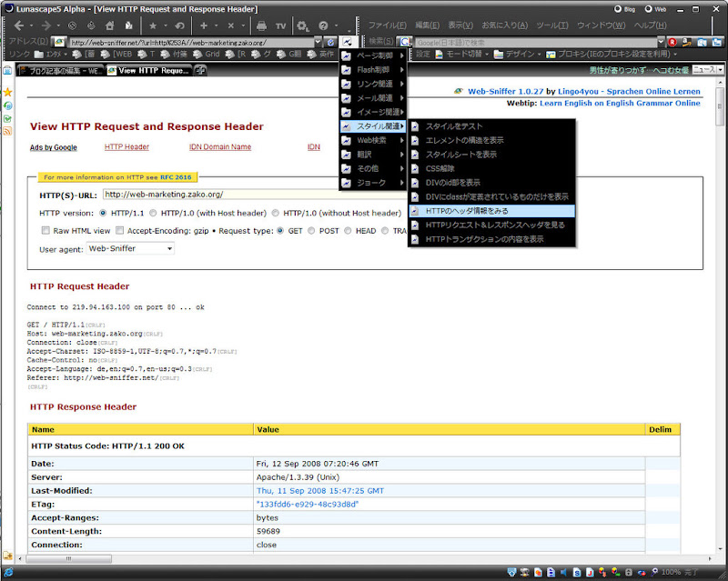Open Learn English on English Grammar Online link
The image size is (728, 581).
tap(620, 103)
